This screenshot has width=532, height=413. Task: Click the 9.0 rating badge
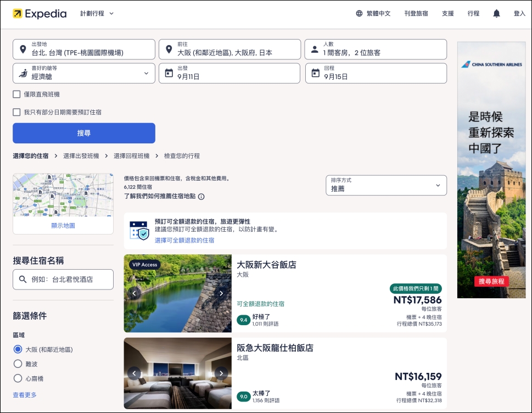pos(243,397)
